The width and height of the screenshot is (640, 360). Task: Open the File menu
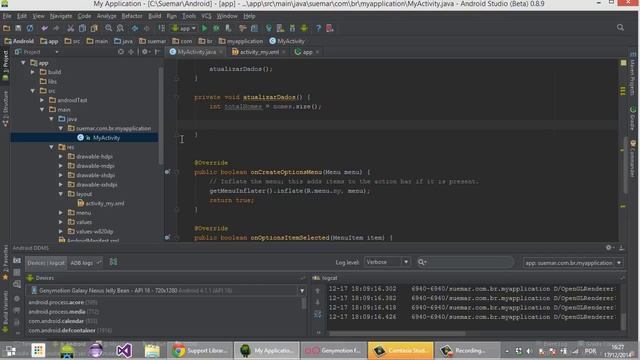pos(7,16)
